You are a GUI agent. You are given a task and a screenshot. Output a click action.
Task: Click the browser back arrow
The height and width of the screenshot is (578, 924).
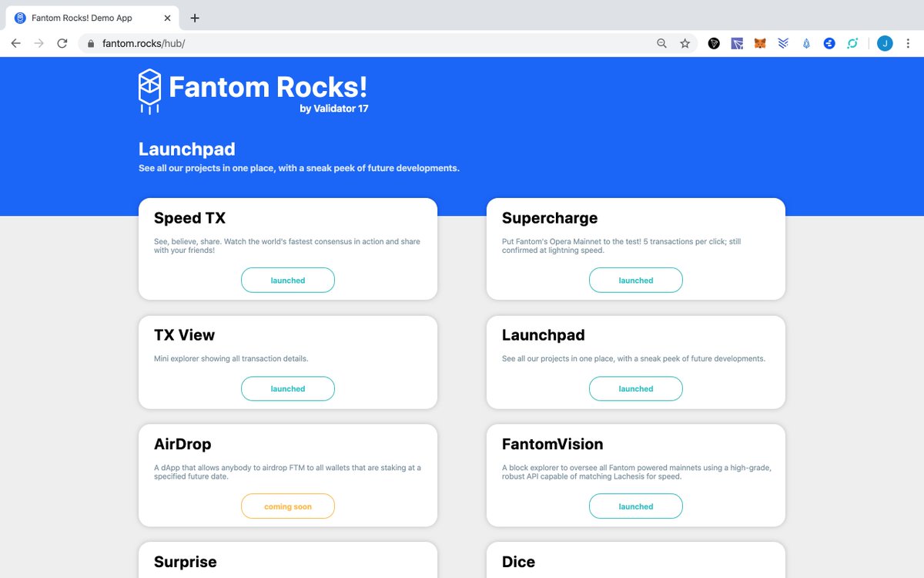(x=15, y=43)
